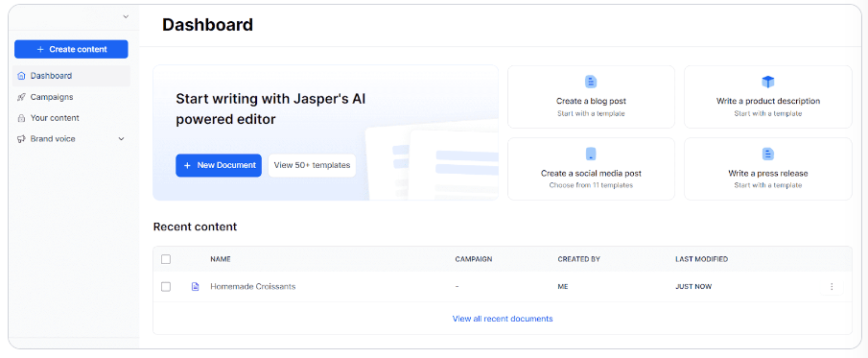Click the plus icon in New Document

[187, 165]
